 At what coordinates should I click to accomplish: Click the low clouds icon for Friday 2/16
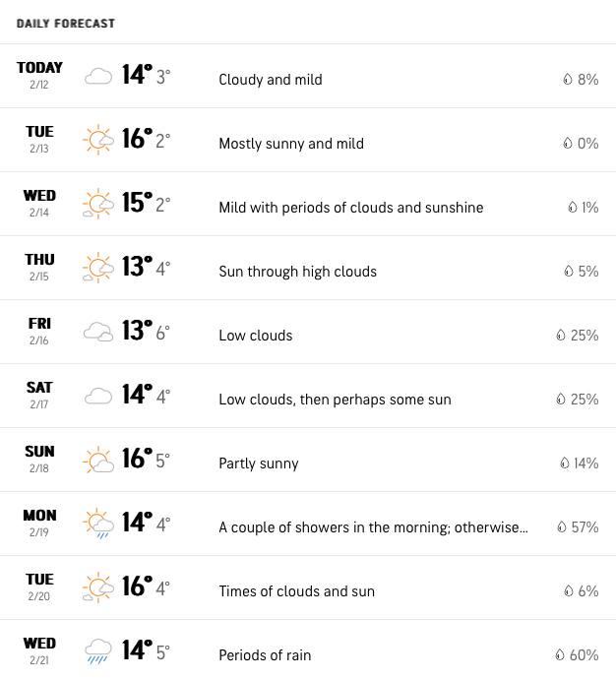coord(98,332)
